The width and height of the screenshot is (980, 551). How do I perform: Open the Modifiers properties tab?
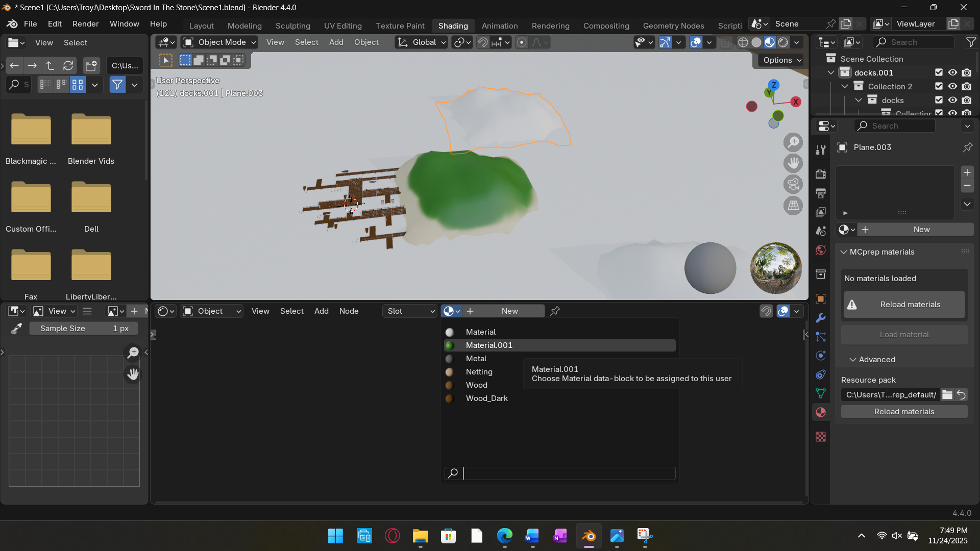(821, 318)
